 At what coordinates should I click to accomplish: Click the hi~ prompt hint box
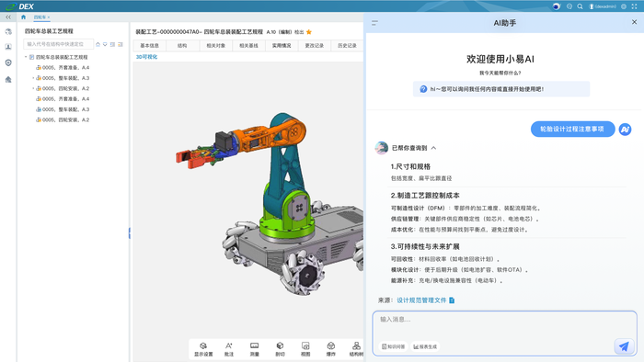(501, 89)
